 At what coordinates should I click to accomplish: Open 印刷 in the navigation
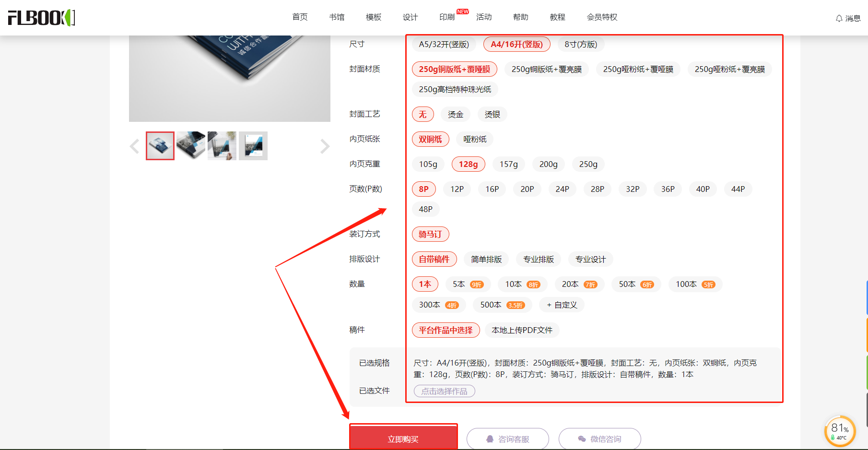coord(447,17)
